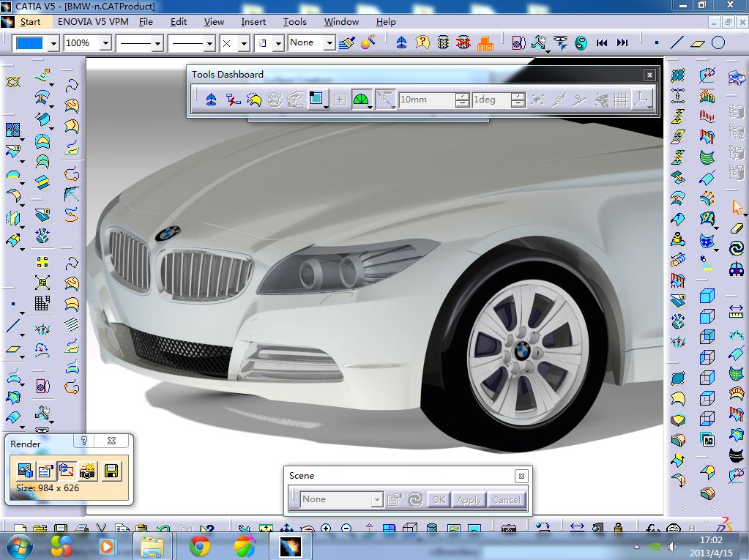This screenshot has height=560, width=749.
Task: Expand the teal square icon dropdown in Tools Dashboard
Action: tap(326, 106)
